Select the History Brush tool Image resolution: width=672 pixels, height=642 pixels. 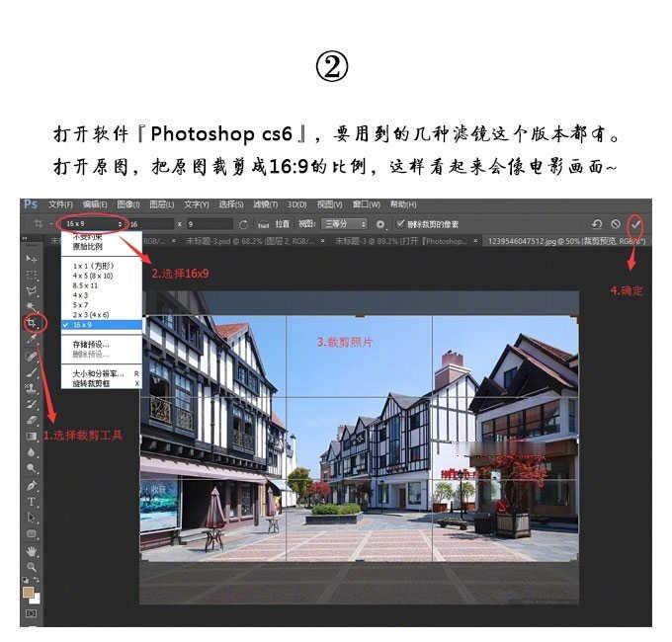(x=31, y=404)
